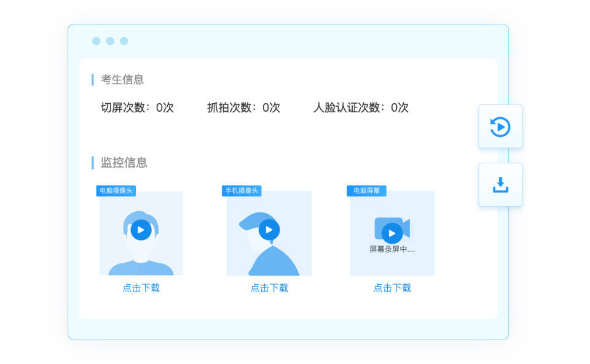Select the 电脑摄像头 label tag
Image resolution: width=590 pixels, height=364 pixels.
pyautogui.click(x=116, y=191)
